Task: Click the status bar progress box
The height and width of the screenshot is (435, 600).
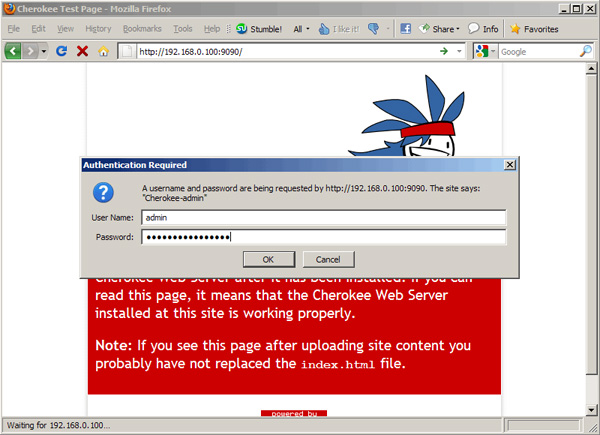Action: tap(543, 425)
